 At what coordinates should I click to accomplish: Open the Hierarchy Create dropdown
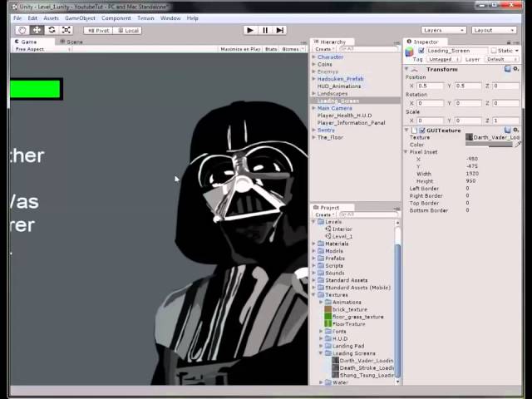point(324,49)
